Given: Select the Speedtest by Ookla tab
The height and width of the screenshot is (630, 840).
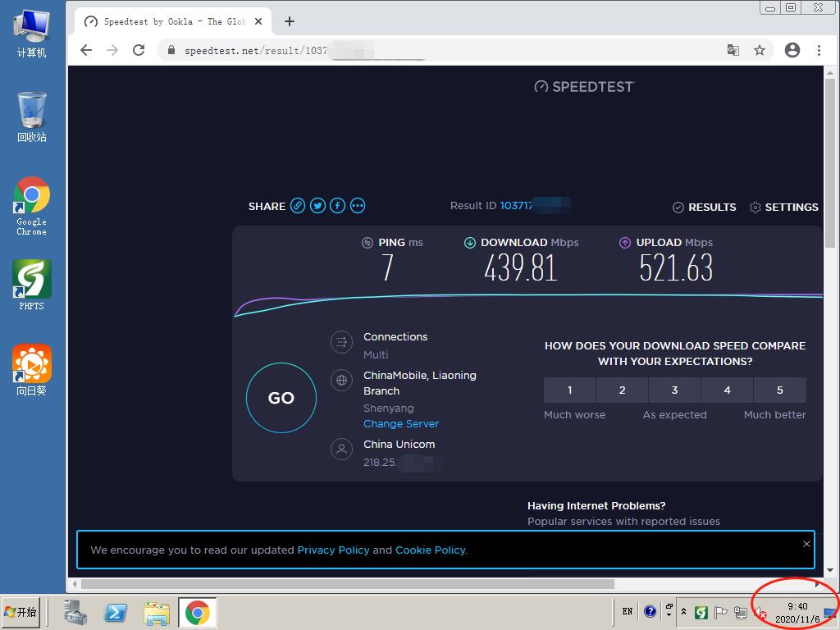Looking at the screenshot, I should point(172,21).
